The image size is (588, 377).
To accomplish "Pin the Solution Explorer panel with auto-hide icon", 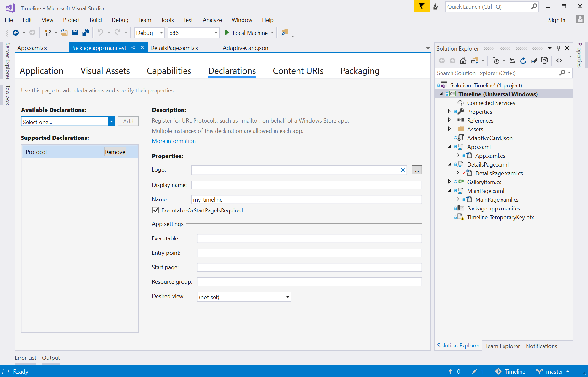I will point(559,48).
